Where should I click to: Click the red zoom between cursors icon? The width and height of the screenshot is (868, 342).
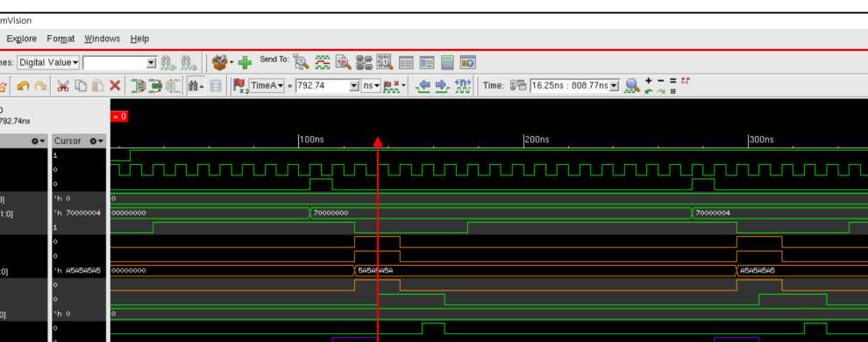pos(686,81)
